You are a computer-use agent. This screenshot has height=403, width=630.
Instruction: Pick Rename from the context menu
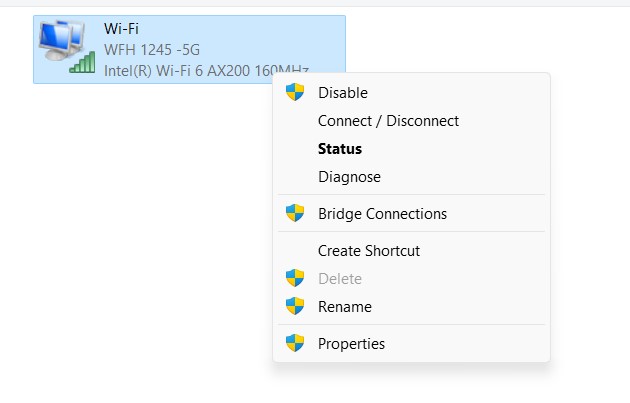(345, 307)
